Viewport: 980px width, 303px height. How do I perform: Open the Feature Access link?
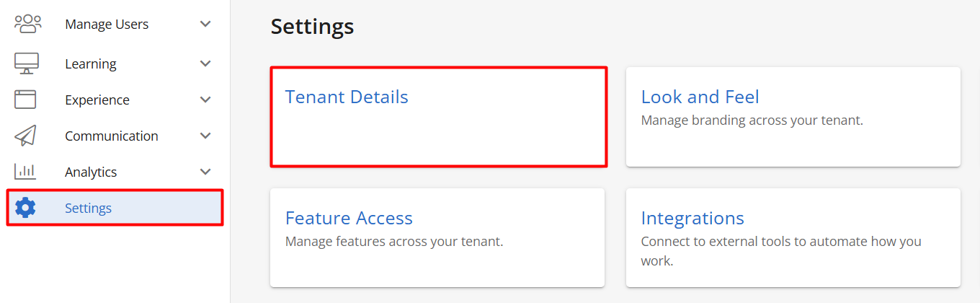click(x=349, y=218)
